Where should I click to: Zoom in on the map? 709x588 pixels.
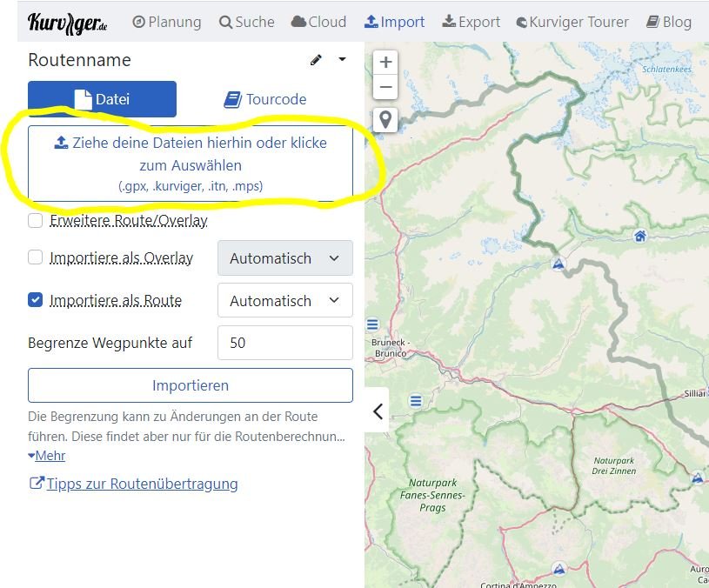coord(385,63)
